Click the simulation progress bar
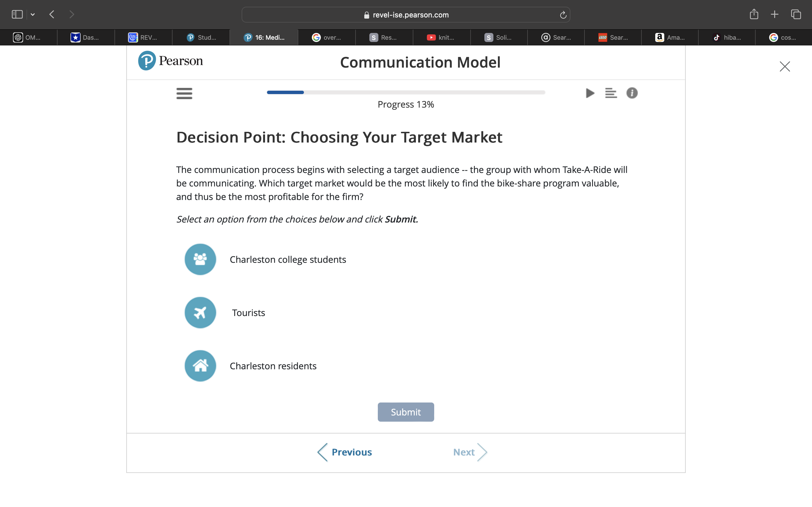 pos(406,92)
